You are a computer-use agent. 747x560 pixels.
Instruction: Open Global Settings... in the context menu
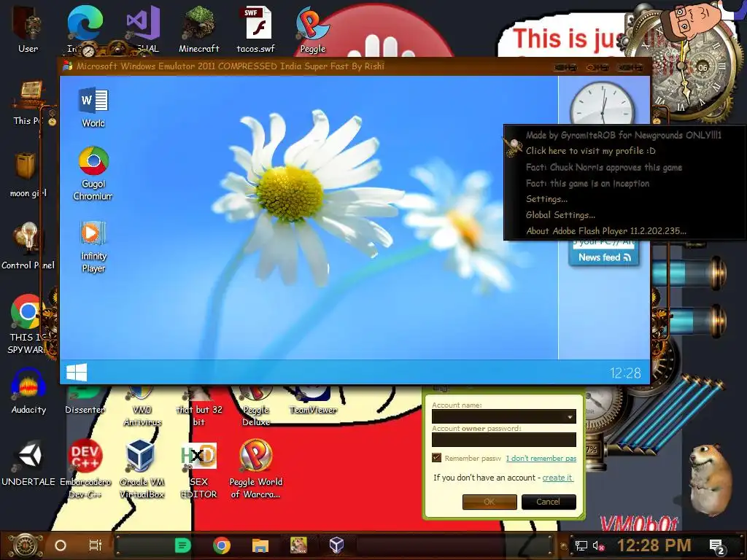pos(560,215)
